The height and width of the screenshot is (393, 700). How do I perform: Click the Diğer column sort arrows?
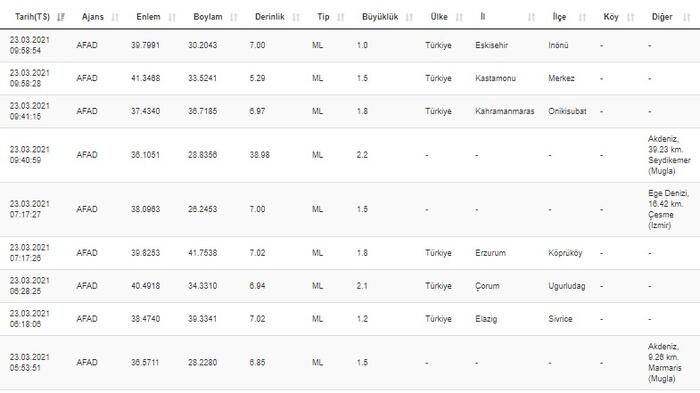click(687, 17)
